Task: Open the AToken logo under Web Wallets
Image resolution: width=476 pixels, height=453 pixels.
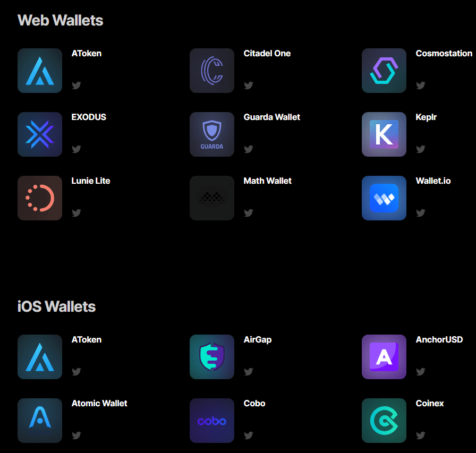Action: tap(40, 71)
